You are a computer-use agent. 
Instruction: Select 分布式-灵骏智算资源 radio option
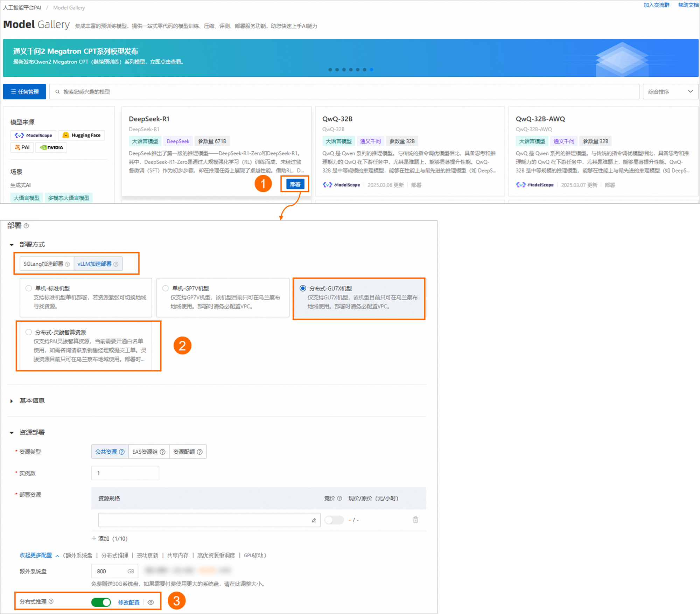tap(29, 332)
